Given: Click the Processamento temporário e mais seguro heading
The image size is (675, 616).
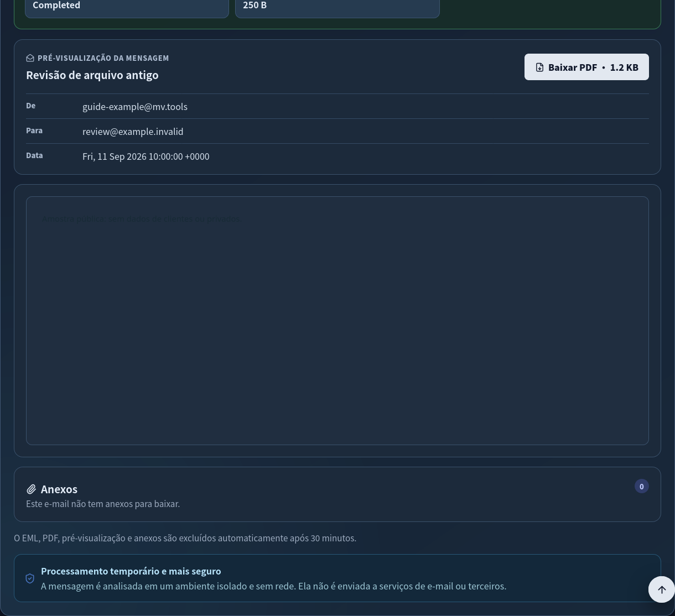Looking at the screenshot, I should tap(131, 571).
